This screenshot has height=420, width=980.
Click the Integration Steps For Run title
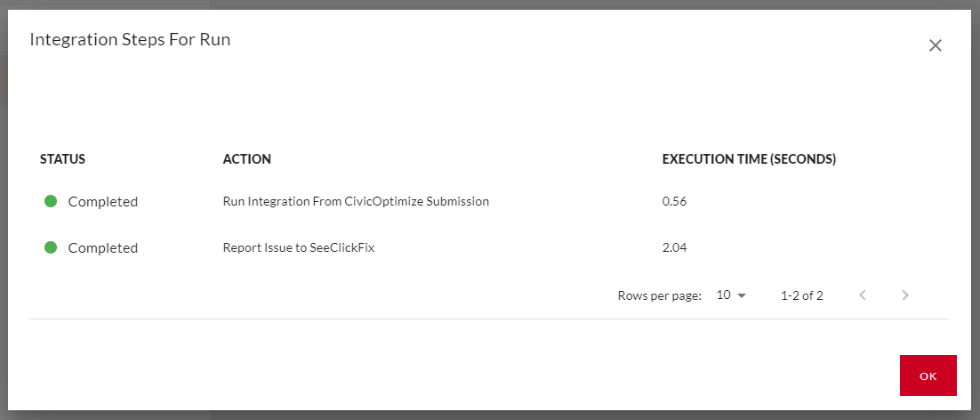tap(130, 40)
